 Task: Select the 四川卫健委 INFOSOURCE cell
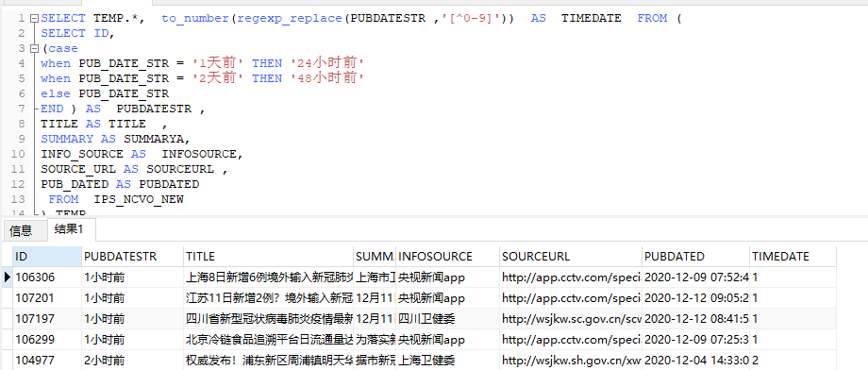(x=447, y=318)
